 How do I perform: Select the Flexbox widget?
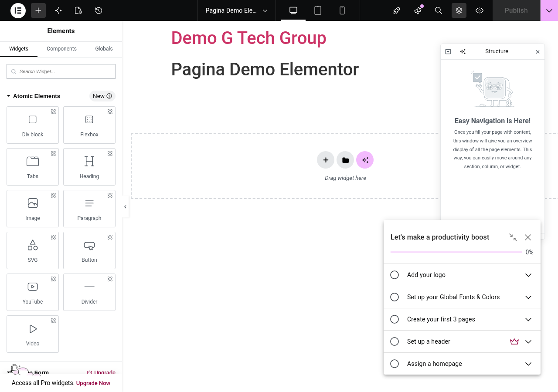(x=89, y=125)
